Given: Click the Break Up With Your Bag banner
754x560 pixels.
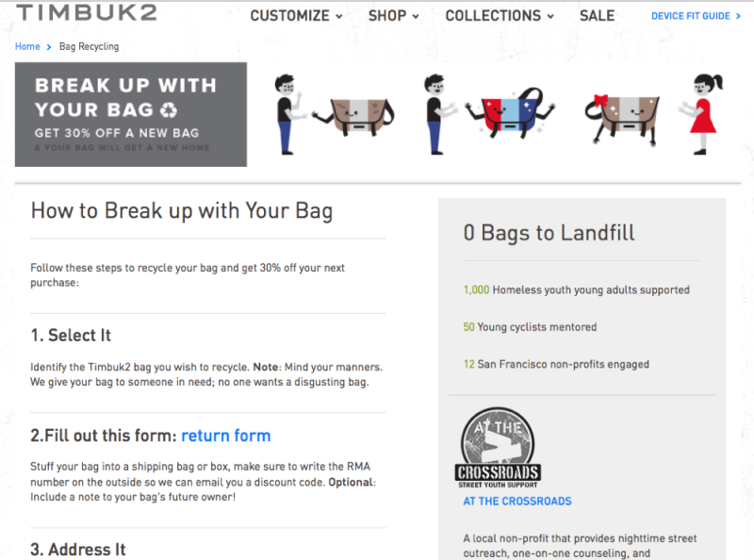Looking at the screenshot, I should 131,114.
